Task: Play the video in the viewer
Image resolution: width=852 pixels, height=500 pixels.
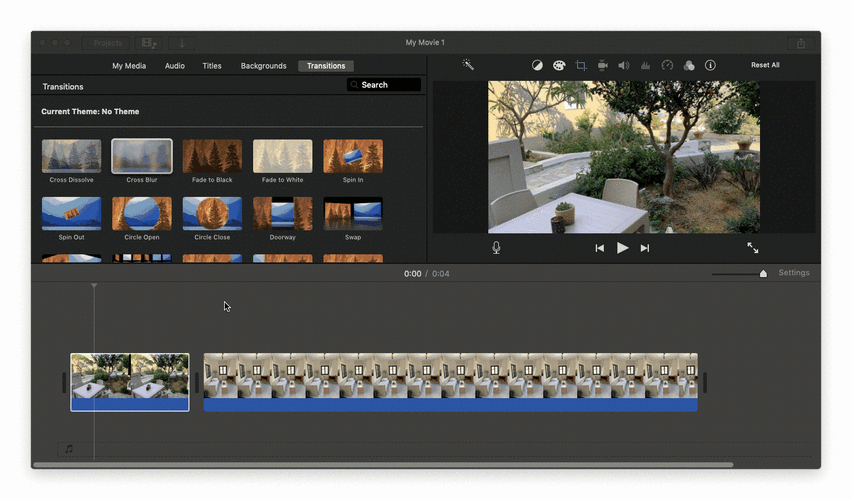Action: pos(622,248)
